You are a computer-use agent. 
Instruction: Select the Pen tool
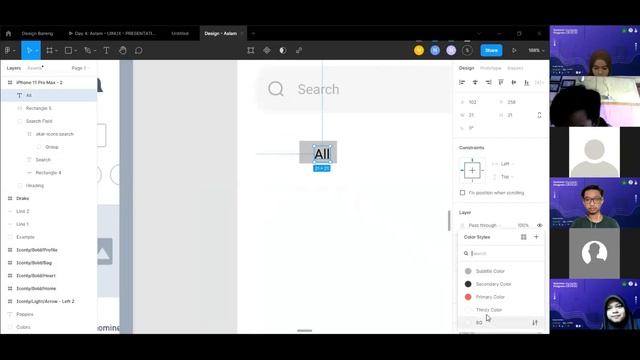87,50
